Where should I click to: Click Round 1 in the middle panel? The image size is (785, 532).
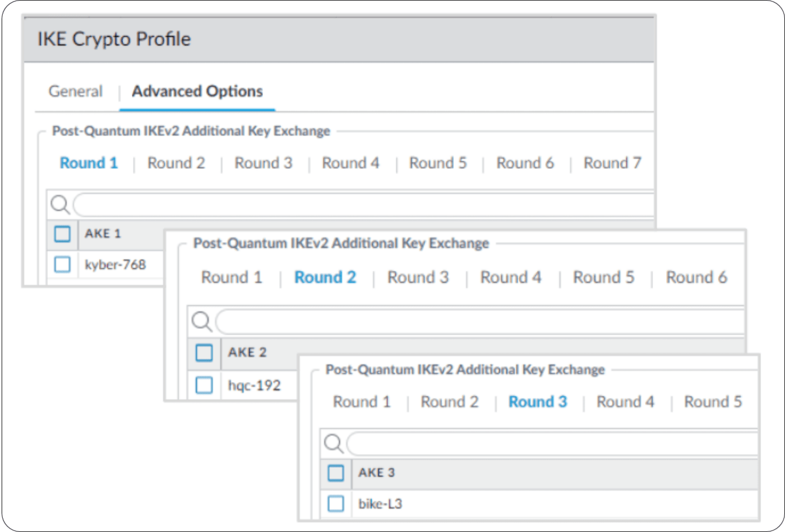click(232, 277)
